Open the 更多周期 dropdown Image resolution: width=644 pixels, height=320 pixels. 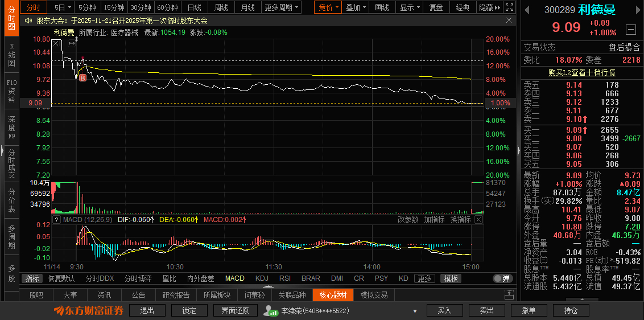(x=282, y=7)
